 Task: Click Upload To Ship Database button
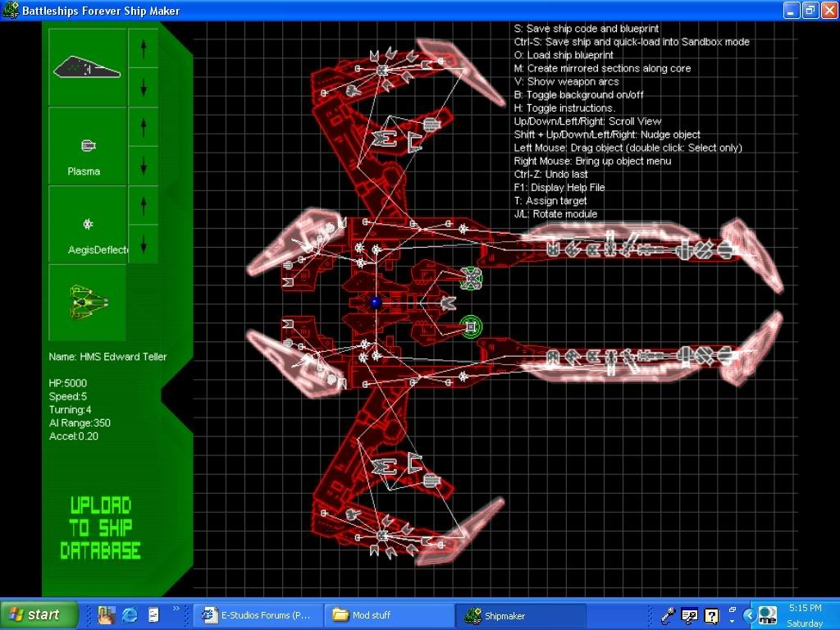click(100, 528)
